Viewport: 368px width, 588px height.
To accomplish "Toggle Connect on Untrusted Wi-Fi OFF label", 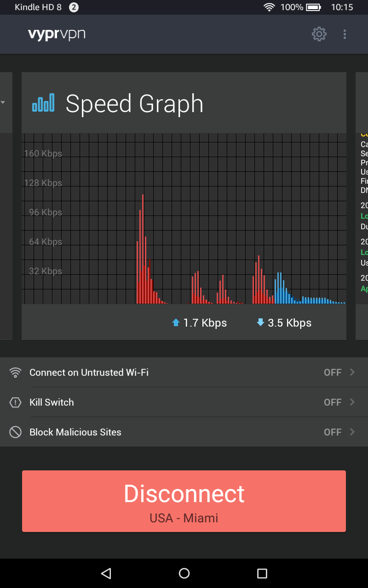I will click(x=333, y=373).
